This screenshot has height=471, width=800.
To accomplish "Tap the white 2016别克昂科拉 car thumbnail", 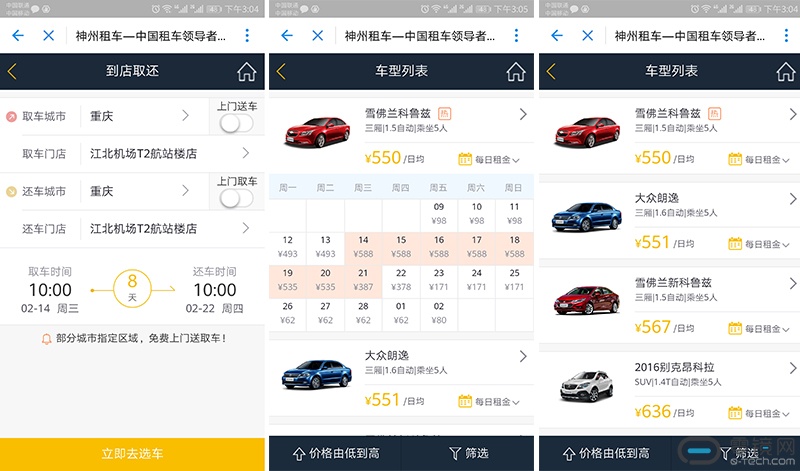I will point(586,387).
